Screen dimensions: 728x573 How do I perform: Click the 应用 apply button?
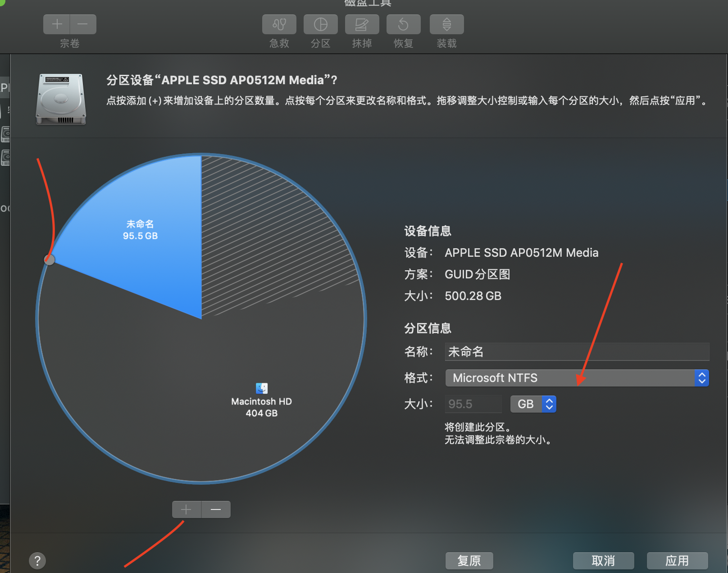(x=678, y=561)
